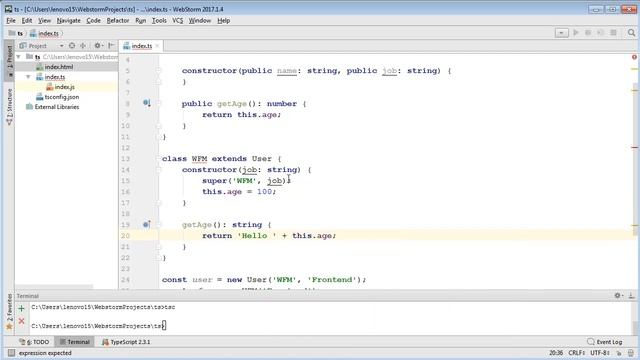
Task: Click the inspector icon in the status bar
Action: tap(631, 353)
